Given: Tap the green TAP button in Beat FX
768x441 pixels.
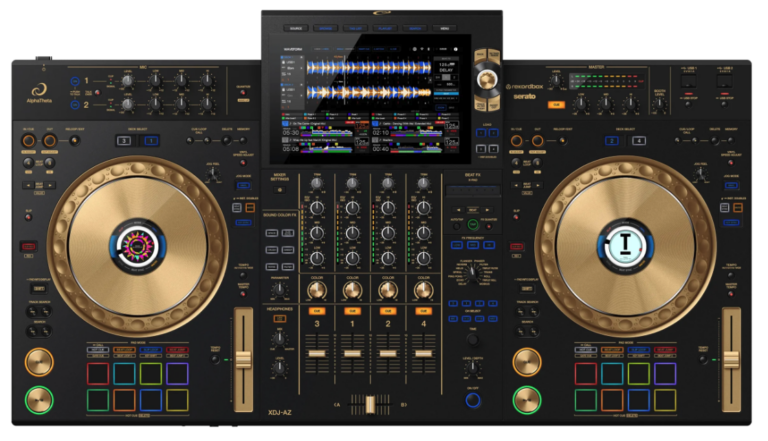Looking at the screenshot, I should (x=473, y=225).
